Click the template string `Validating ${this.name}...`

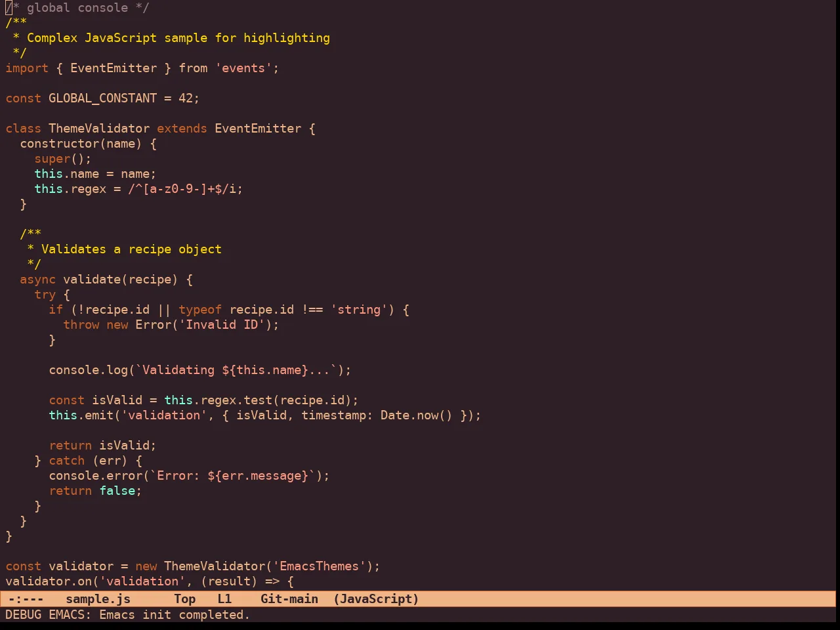(236, 370)
